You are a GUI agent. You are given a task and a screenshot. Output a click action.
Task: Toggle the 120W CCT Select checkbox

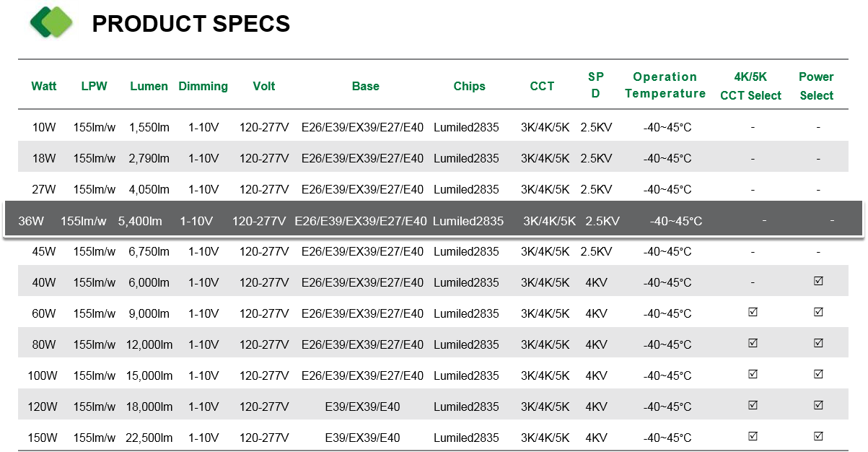[753, 406]
